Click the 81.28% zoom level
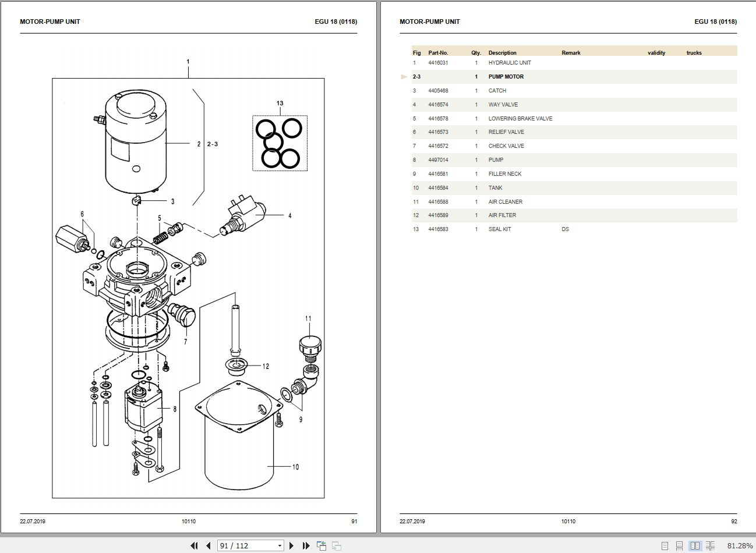The width and height of the screenshot is (756, 553). (x=740, y=546)
